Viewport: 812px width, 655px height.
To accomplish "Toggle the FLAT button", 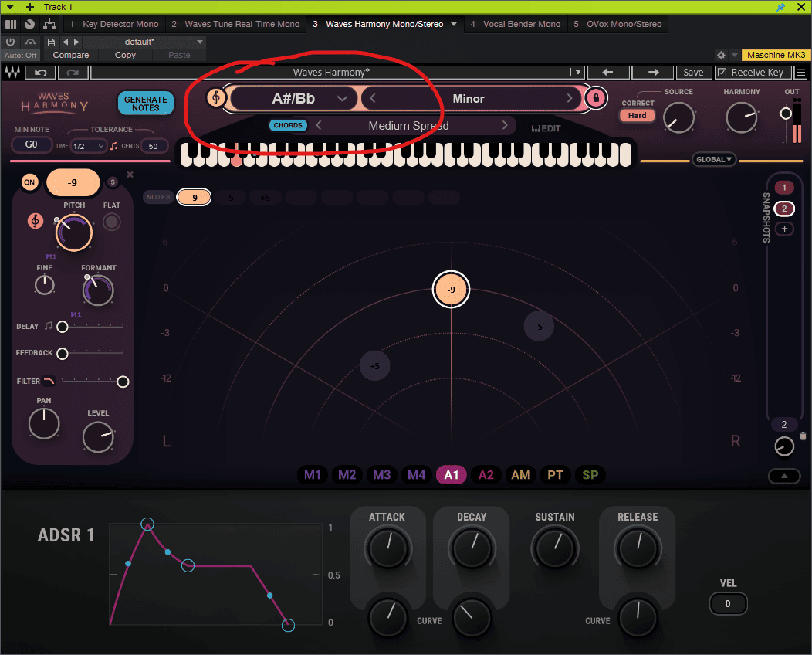I will tap(111, 222).
